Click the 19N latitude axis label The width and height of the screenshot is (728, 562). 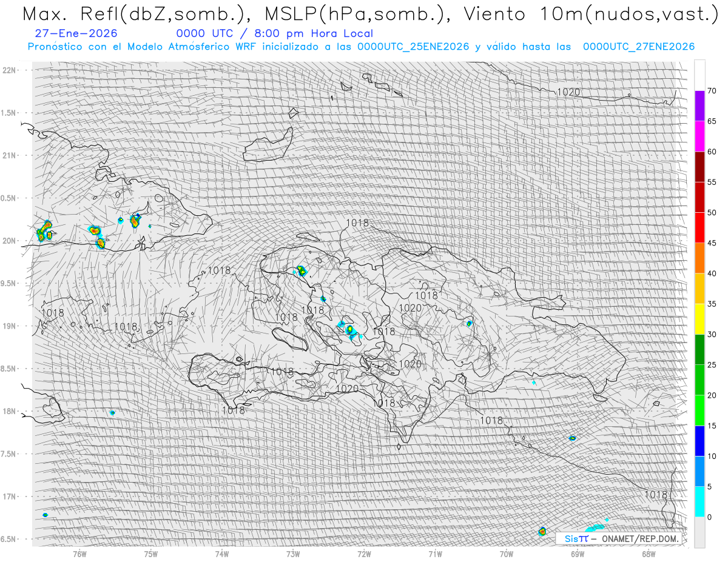8,326
